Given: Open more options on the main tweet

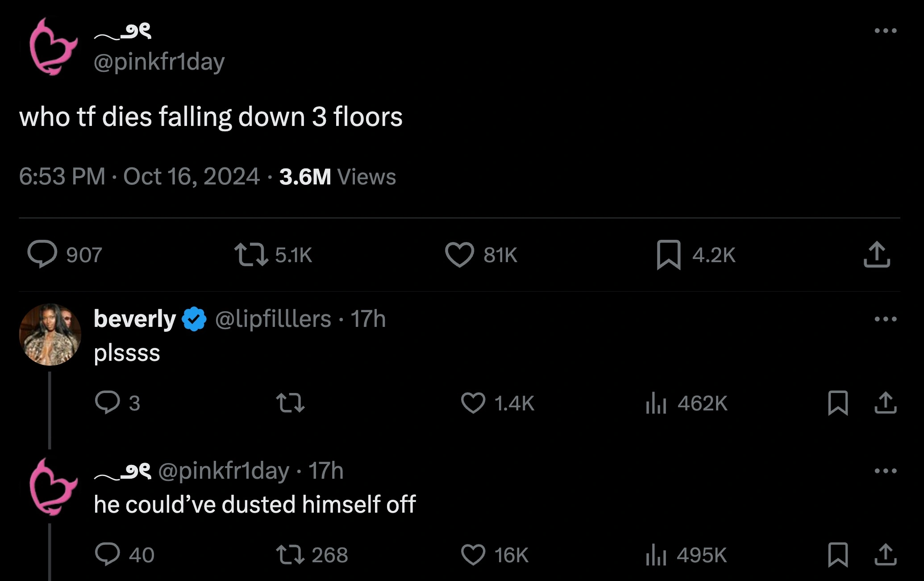Looking at the screenshot, I should click(x=886, y=31).
